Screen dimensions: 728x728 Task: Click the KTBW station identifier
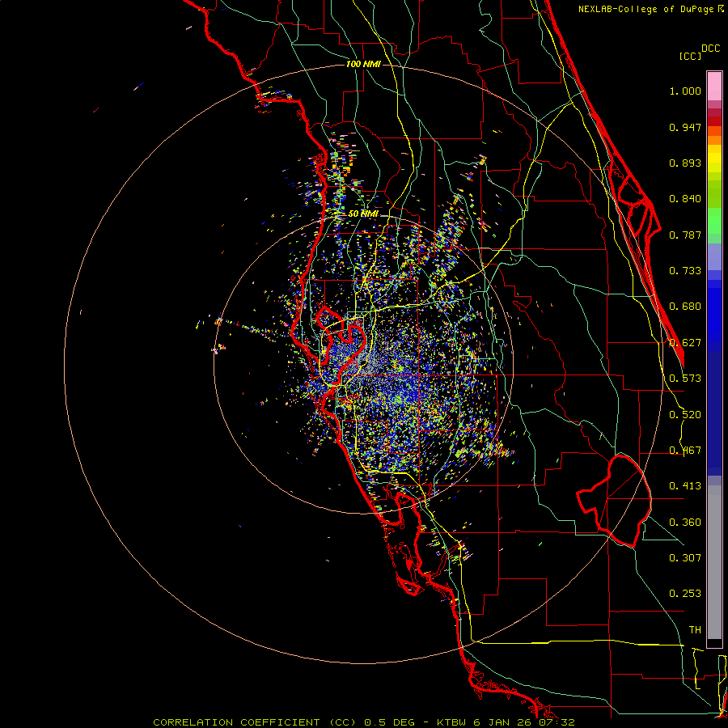pyautogui.click(x=453, y=722)
